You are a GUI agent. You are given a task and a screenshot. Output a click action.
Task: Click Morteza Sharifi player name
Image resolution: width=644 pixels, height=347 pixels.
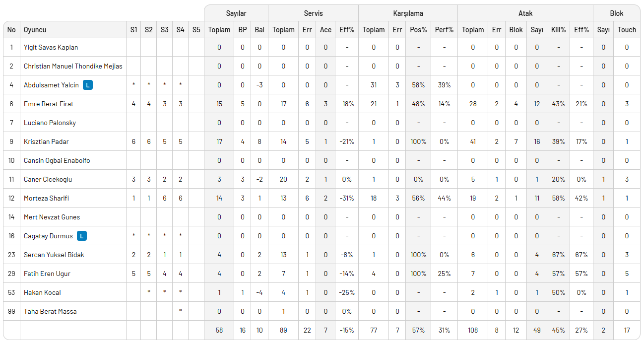click(46, 198)
